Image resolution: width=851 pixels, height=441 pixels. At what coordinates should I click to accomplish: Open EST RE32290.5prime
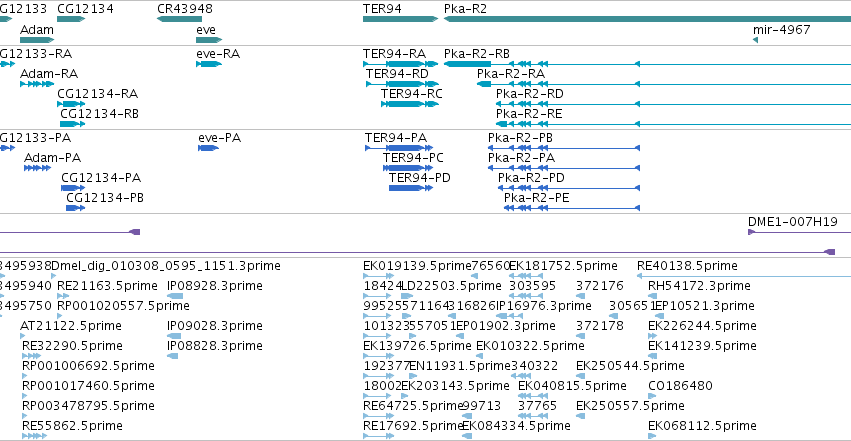click(x=31, y=356)
